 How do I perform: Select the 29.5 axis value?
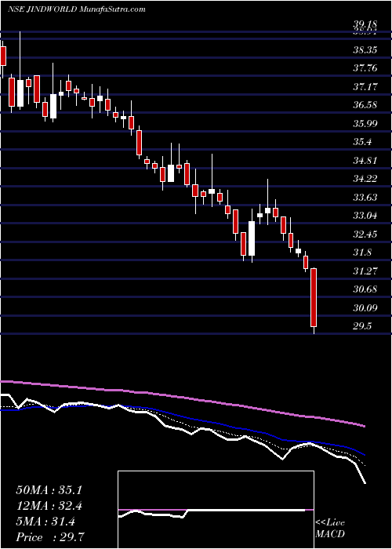362,326
